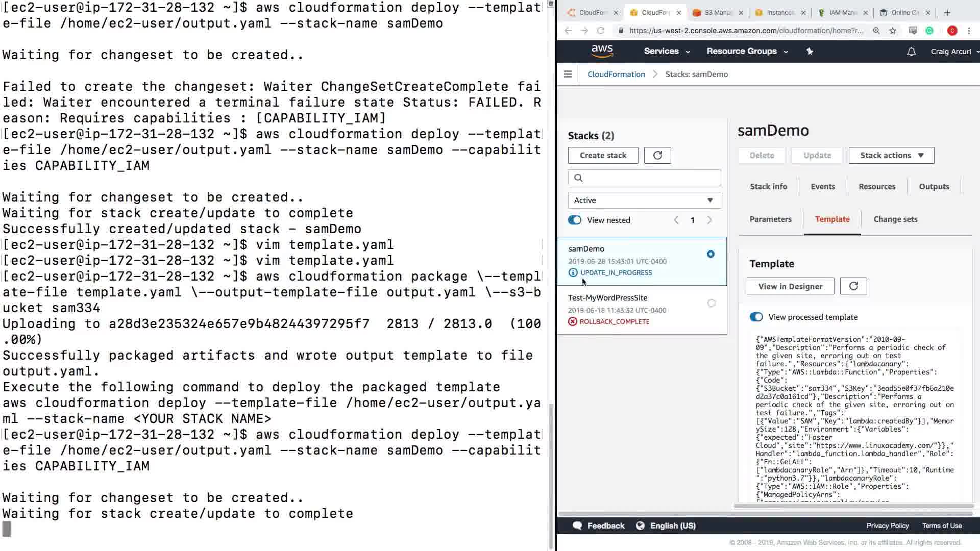The width and height of the screenshot is (980, 551).
Task: Refresh the stacks list
Action: pyautogui.click(x=657, y=156)
